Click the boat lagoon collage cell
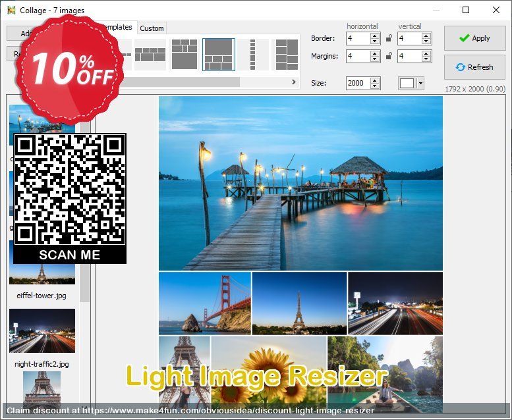512x420 pixels. click(x=385, y=374)
